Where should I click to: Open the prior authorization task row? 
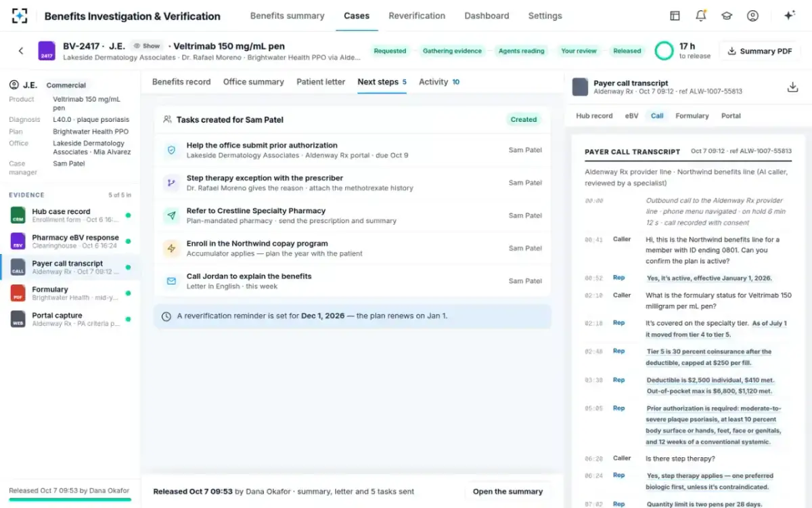point(353,150)
